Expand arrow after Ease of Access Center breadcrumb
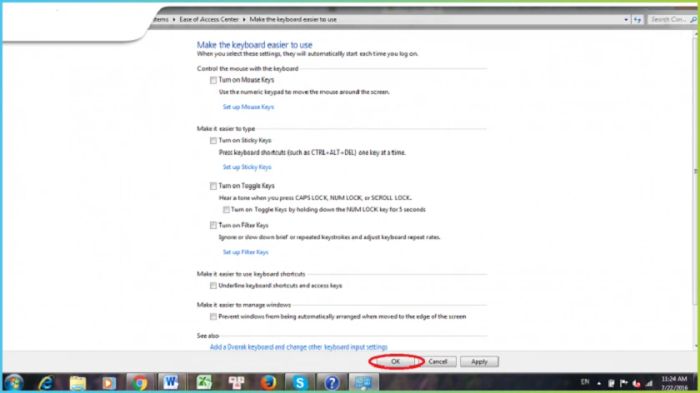This screenshot has height=393, width=700. 244,20
